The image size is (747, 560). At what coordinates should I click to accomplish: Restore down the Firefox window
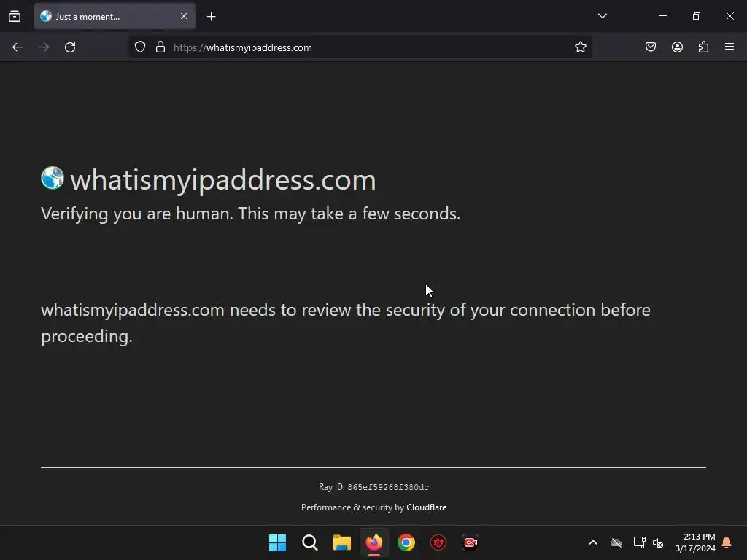point(697,16)
